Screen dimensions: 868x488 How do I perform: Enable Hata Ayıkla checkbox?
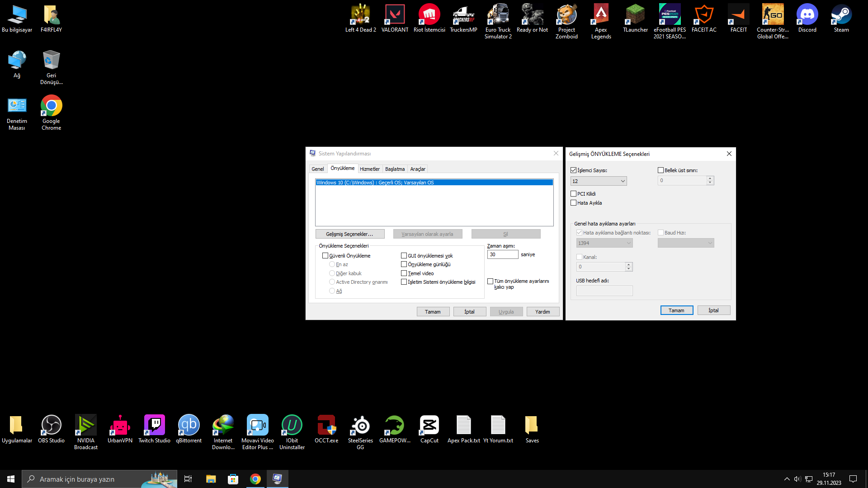(573, 203)
